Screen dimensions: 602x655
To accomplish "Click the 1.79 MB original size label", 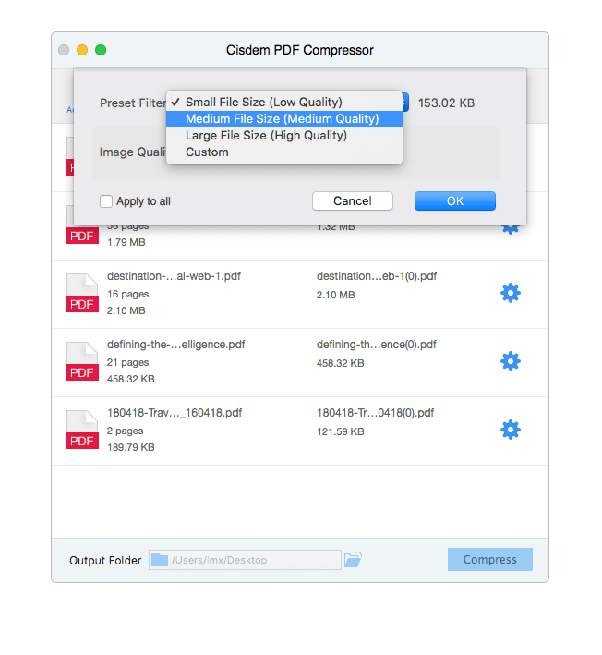I will pos(126,242).
